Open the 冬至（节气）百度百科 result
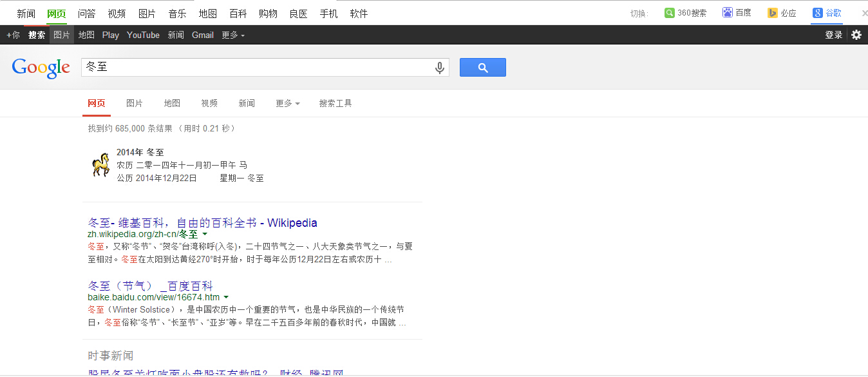This screenshot has height=377, width=868. pos(150,285)
